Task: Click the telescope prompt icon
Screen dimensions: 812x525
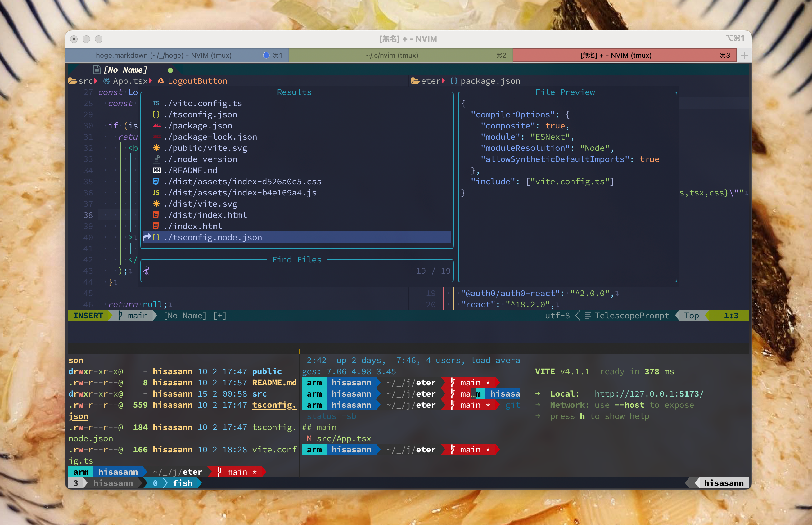Action: [x=146, y=271]
